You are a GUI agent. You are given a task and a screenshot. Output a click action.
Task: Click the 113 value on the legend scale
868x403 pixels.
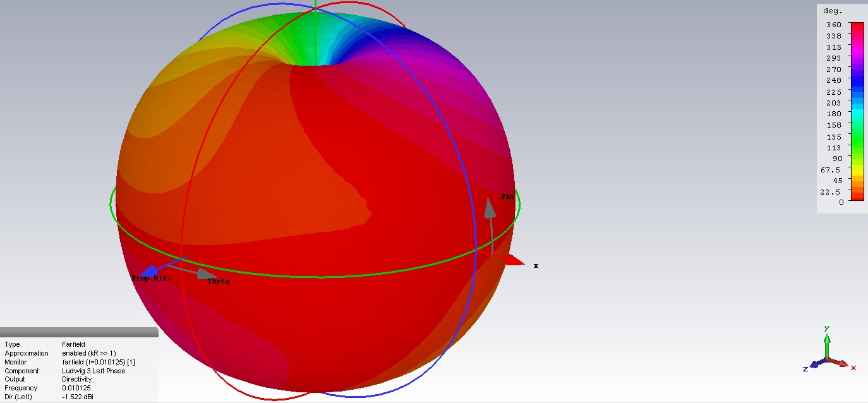point(834,147)
